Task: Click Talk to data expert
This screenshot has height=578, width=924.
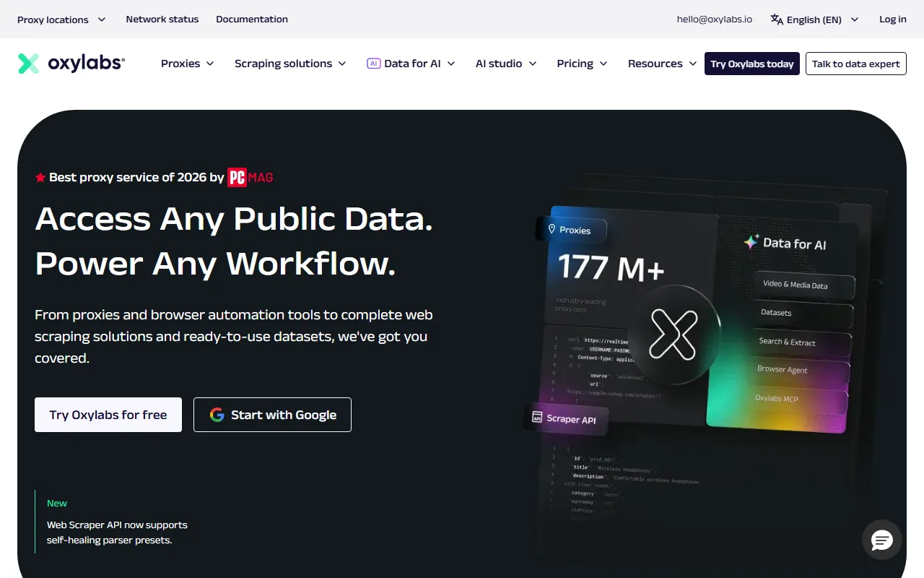Action: [855, 64]
